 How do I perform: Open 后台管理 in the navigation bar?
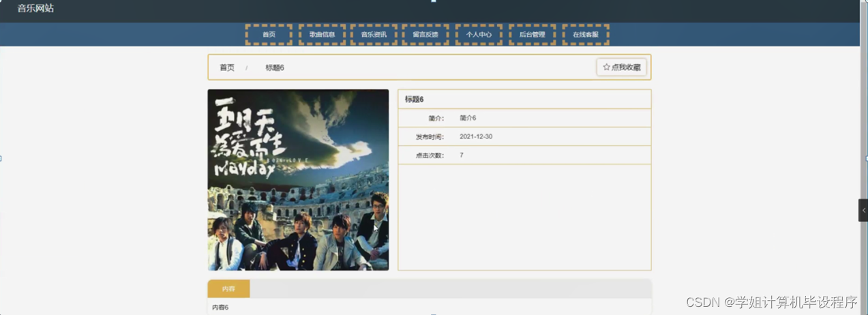click(x=532, y=35)
